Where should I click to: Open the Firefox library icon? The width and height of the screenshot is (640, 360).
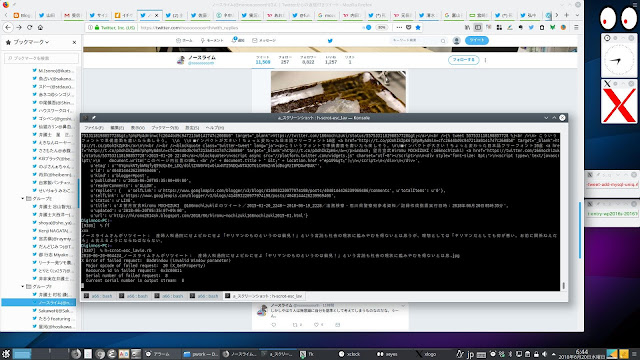tap(467, 27)
